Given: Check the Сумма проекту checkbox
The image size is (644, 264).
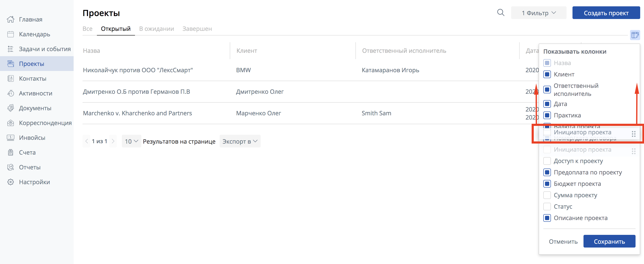Looking at the screenshot, I should [x=547, y=195].
